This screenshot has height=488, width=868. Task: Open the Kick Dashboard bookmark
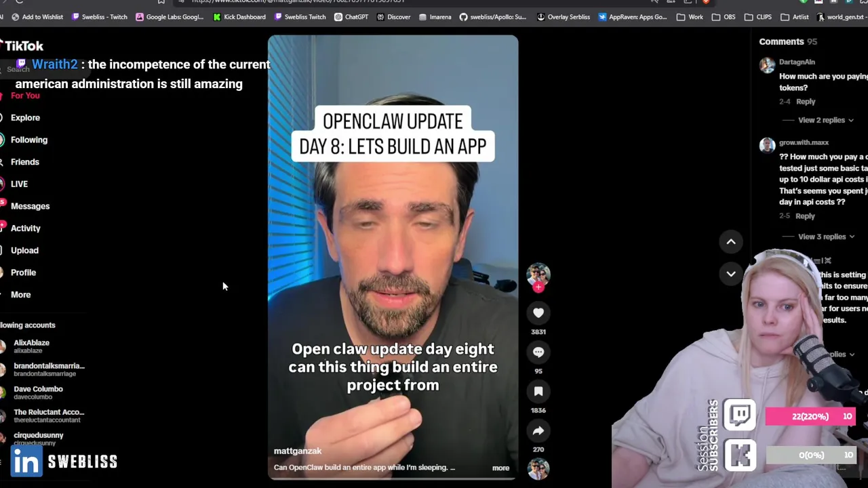click(x=239, y=17)
